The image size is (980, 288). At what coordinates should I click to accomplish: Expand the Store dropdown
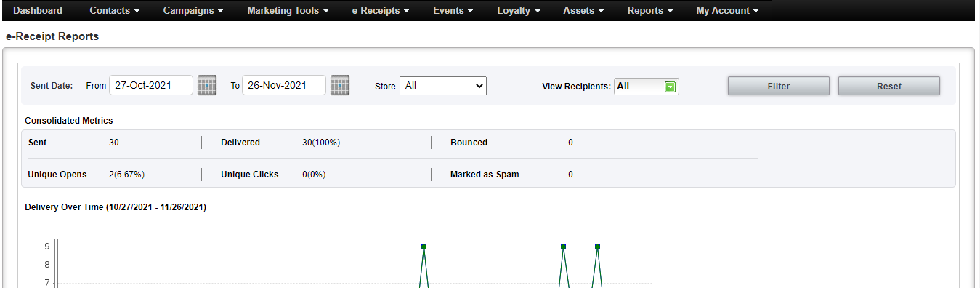(x=443, y=86)
